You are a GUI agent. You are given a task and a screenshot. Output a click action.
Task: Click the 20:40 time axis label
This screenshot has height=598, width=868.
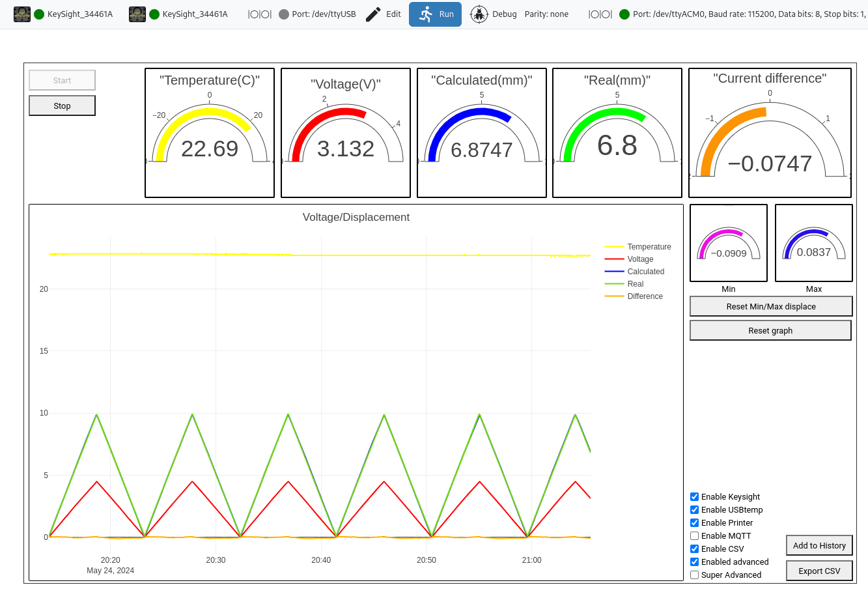pyautogui.click(x=321, y=560)
